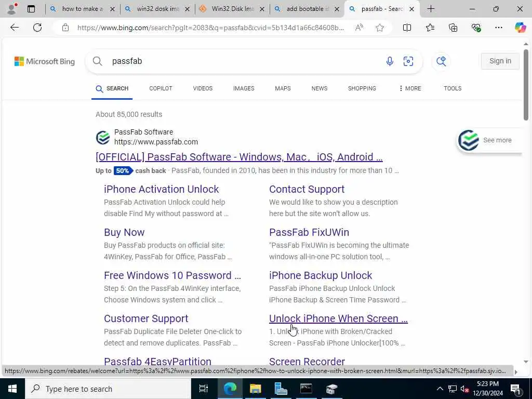Image resolution: width=532 pixels, height=399 pixels.
Task: Open the Bing chat search icon
Action: (441, 61)
